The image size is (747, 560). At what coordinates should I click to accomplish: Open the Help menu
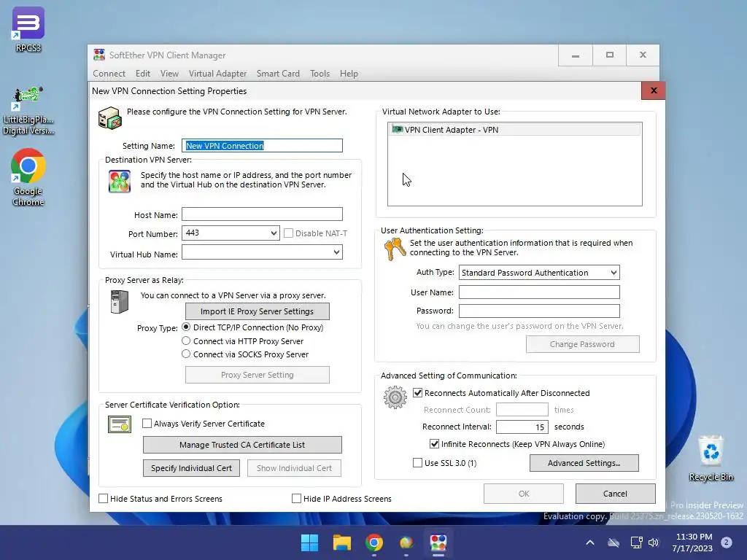349,74
